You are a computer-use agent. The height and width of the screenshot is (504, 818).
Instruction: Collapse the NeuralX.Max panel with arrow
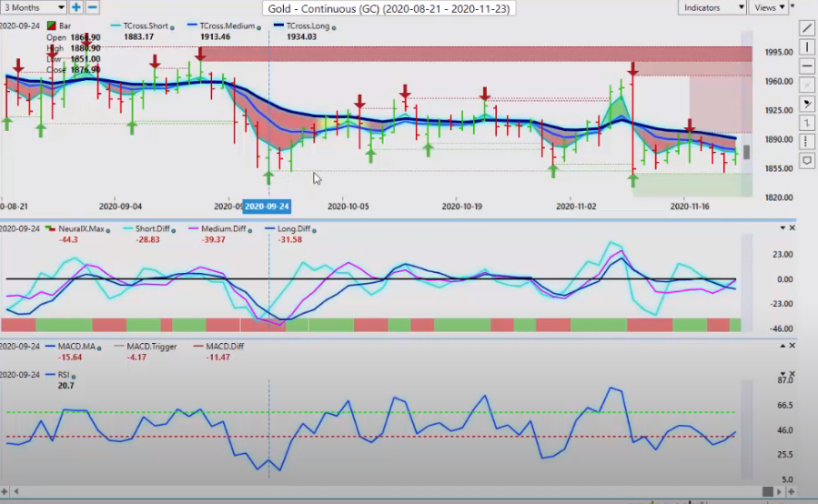click(x=783, y=228)
